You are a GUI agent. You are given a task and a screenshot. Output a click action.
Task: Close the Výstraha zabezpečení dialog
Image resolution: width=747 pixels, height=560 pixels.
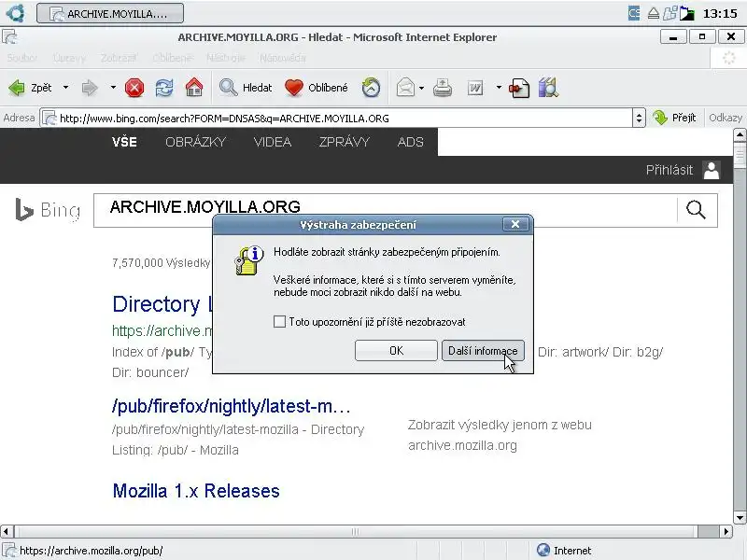(x=515, y=224)
